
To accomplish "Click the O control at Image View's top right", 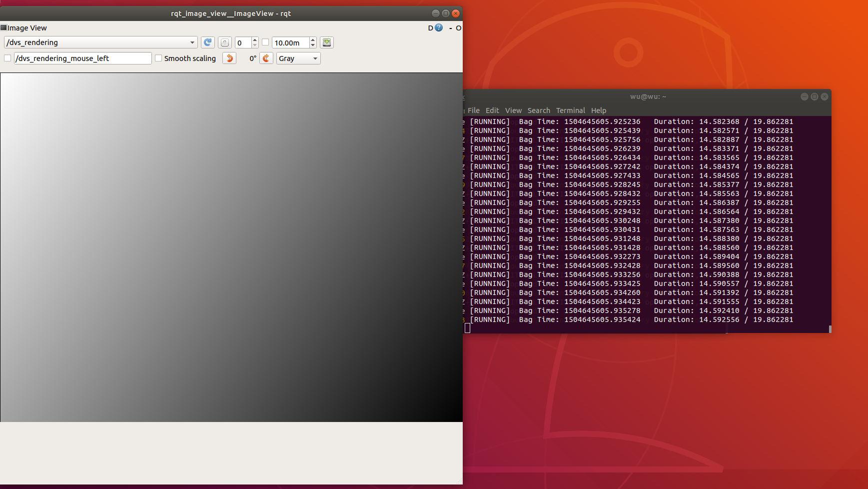I will click(458, 28).
